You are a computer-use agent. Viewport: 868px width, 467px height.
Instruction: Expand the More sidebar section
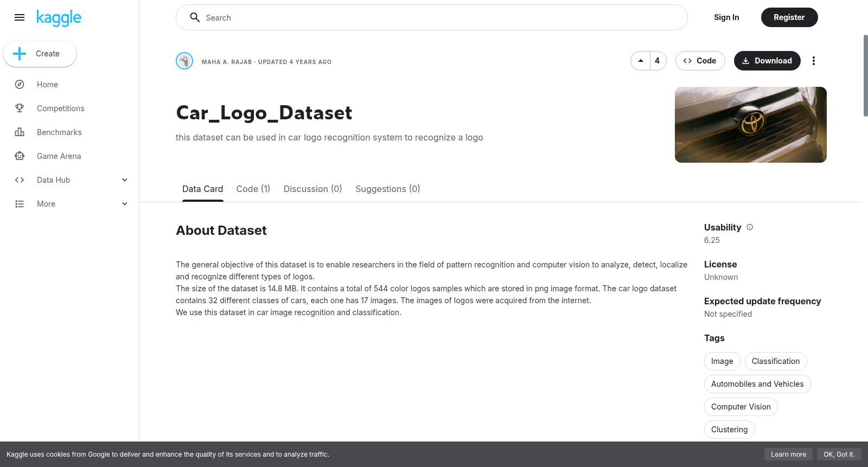click(x=125, y=204)
